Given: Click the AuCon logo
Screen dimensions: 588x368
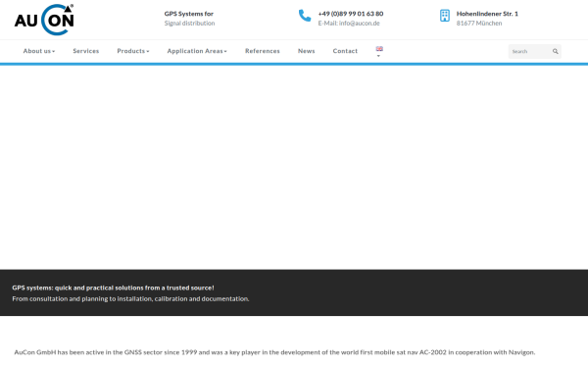Looking at the screenshot, I should (x=44, y=20).
